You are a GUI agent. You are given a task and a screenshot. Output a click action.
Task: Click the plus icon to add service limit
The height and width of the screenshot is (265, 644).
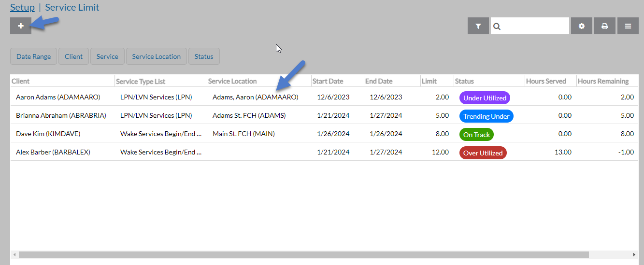pyautogui.click(x=21, y=26)
